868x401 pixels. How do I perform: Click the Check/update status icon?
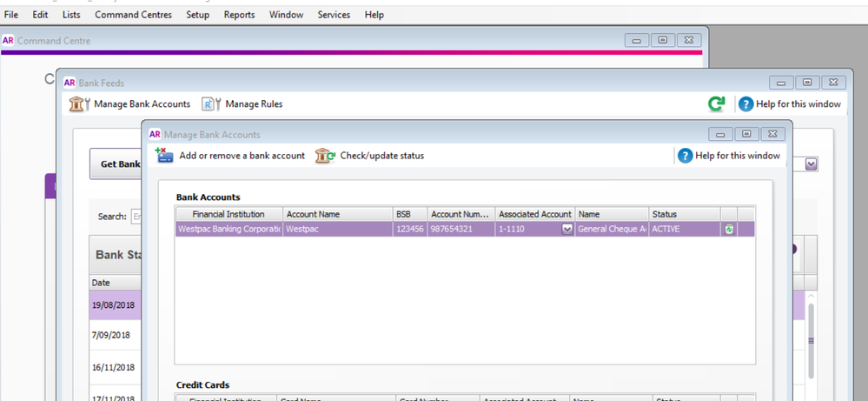point(325,156)
